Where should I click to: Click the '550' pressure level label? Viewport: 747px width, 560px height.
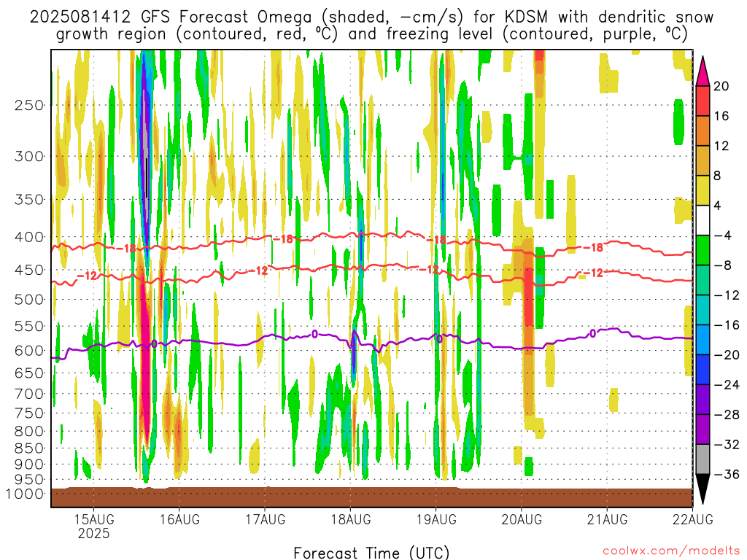tap(29, 326)
